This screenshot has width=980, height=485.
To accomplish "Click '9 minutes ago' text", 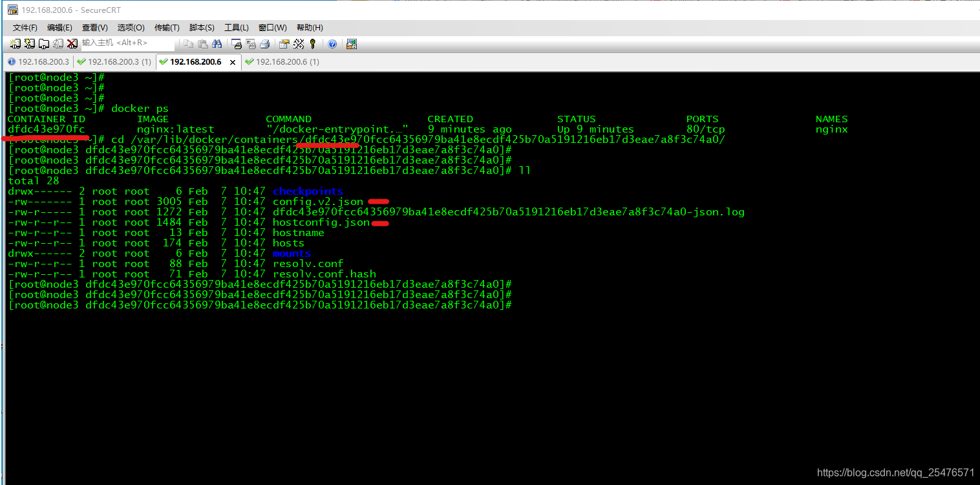I will click(x=469, y=129).
